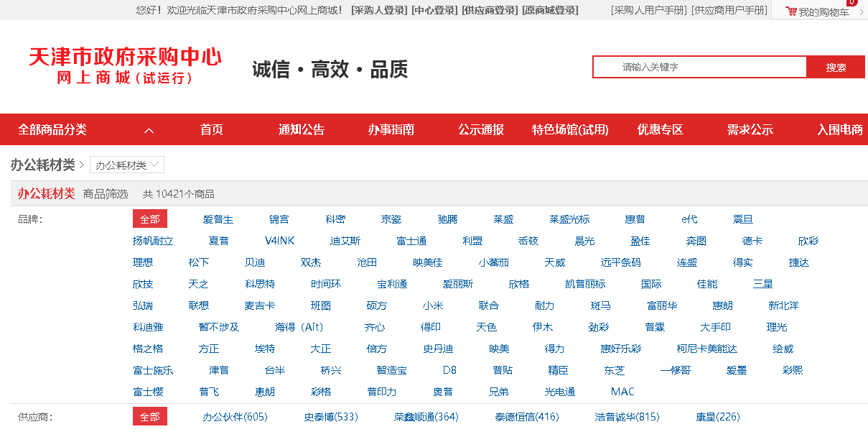868x437 pixels.
Task: Select the 斑马 brand
Action: click(601, 306)
